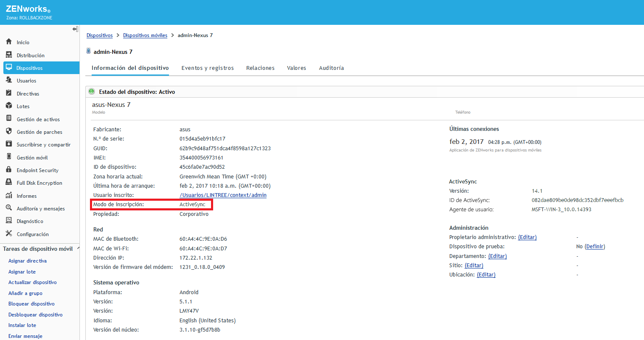Screen dimensions: 644x340
Task: Open Usuarios in the sidebar
Action: coord(26,81)
